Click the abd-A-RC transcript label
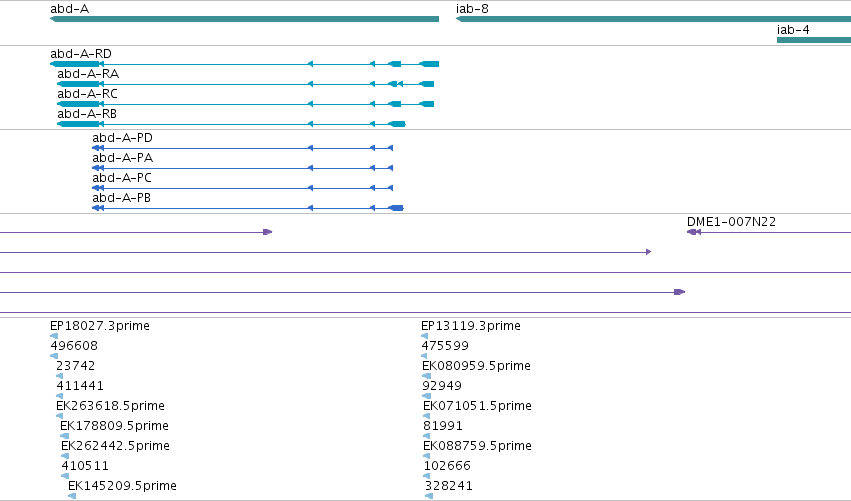 (x=87, y=94)
